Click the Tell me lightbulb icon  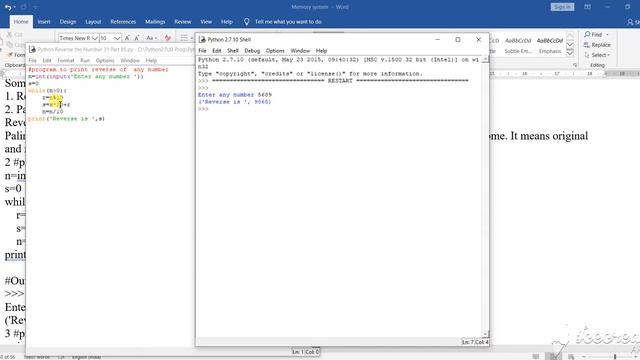click(x=247, y=22)
